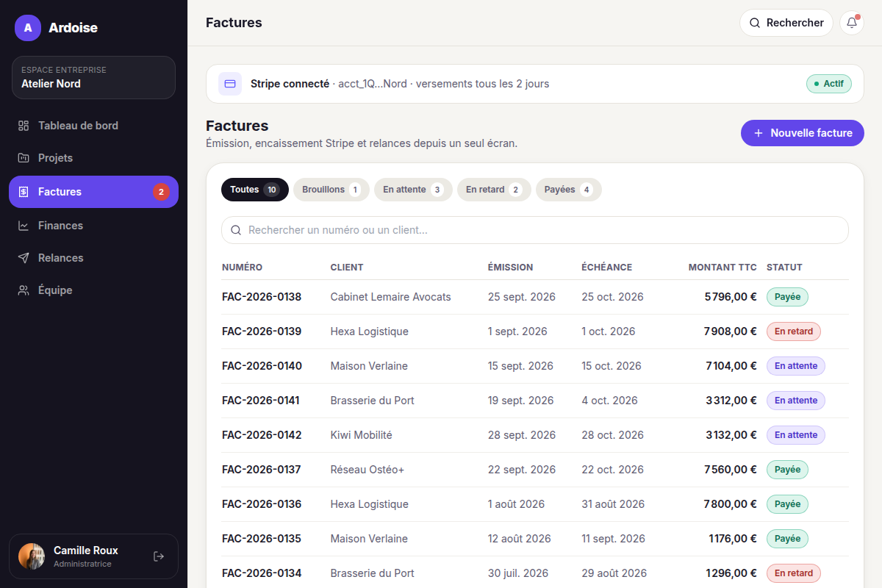Sort by the STATUT column header
882x588 pixels.
[784, 268]
